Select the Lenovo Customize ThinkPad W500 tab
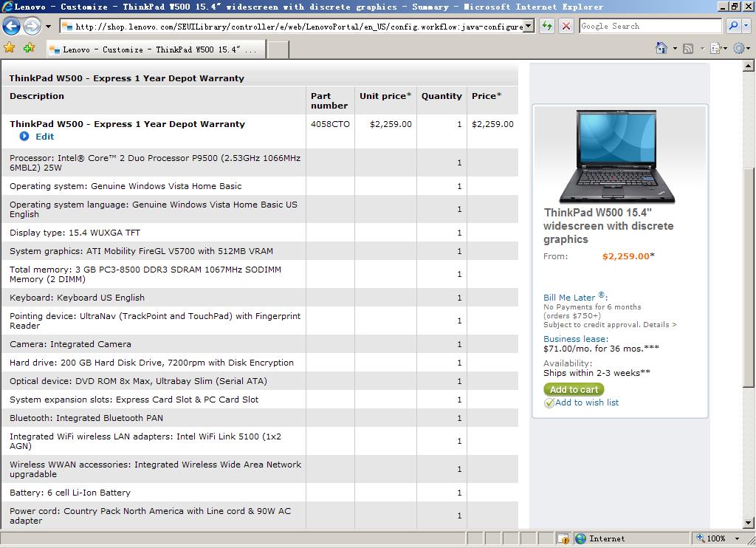Screen dimensions: 756x548 [x=157, y=49]
